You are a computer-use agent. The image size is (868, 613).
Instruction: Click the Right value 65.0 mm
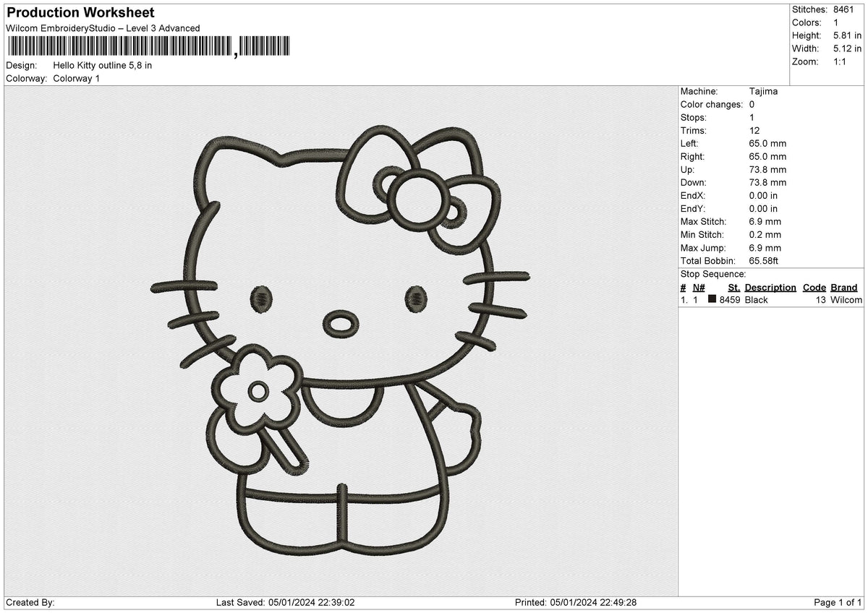click(x=768, y=156)
